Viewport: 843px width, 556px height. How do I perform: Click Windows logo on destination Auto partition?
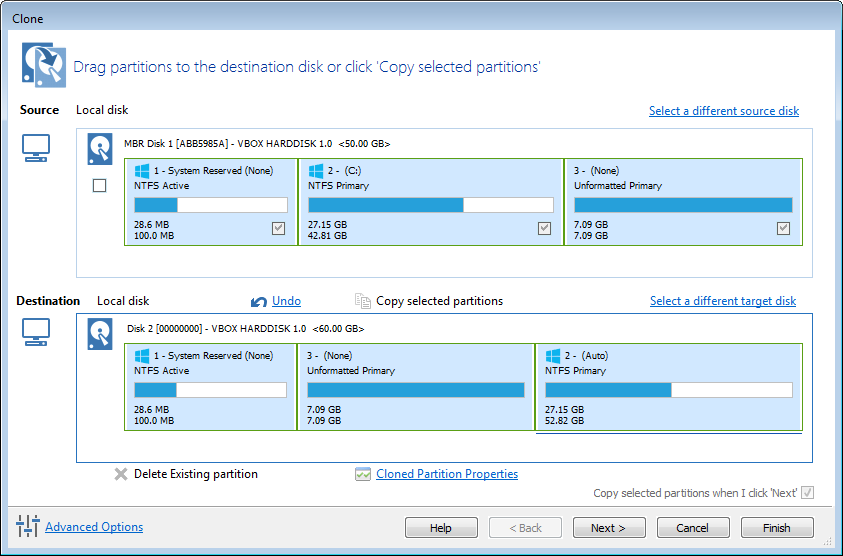pos(553,356)
